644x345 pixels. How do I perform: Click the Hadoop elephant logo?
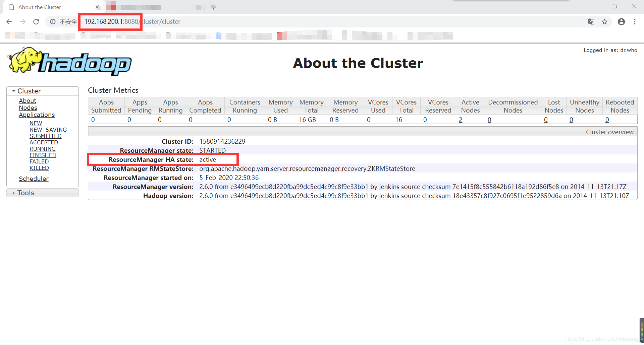click(70, 61)
